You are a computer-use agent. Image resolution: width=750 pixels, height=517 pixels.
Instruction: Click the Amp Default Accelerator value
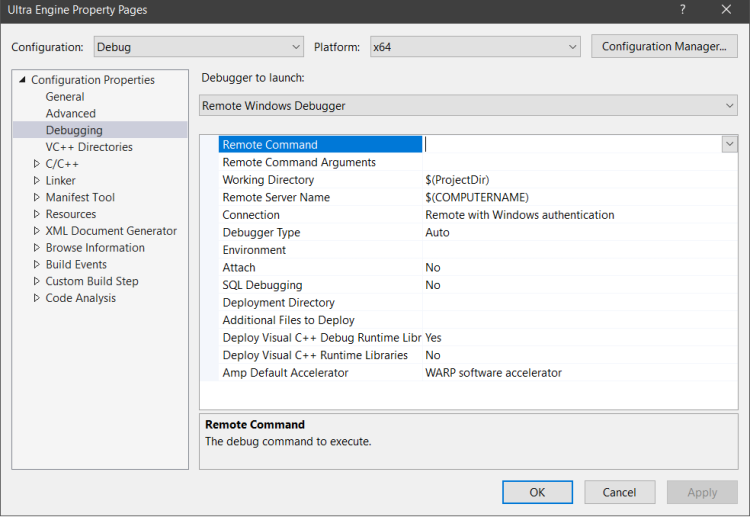[493, 373]
